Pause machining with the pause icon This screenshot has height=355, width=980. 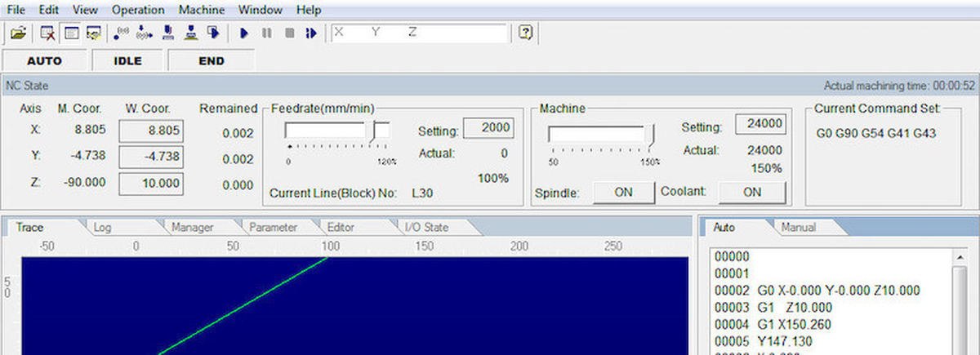tap(266, 33)
